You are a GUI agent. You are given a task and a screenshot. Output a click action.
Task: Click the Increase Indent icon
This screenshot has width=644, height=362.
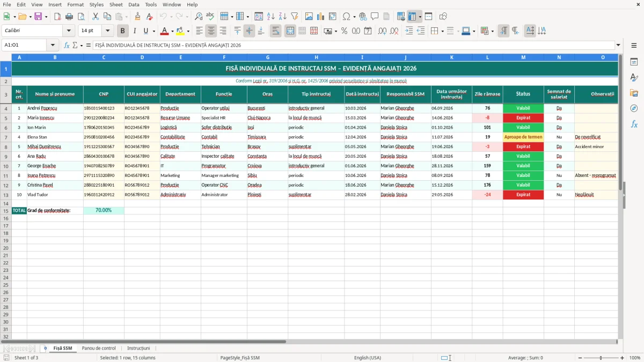(408, 31)
